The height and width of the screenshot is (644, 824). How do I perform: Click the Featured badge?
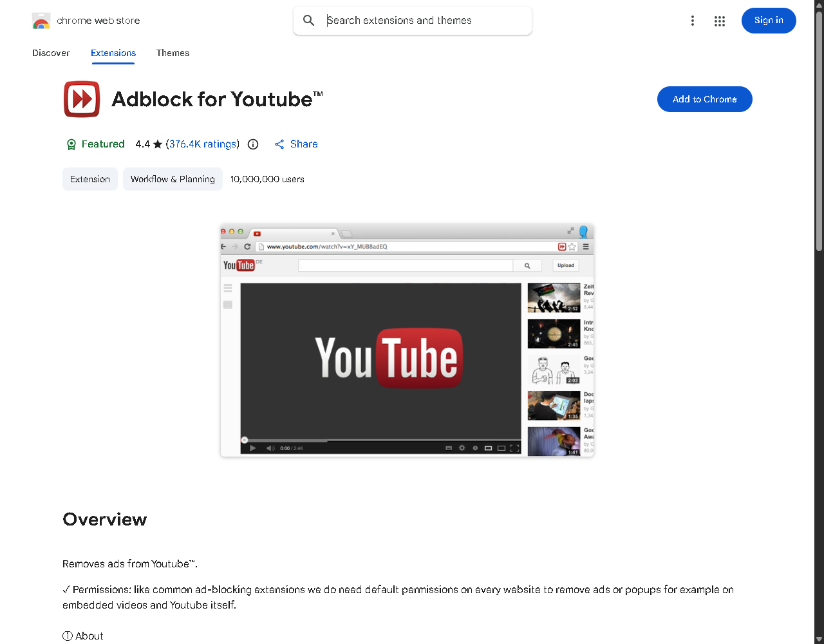pos(95,144)
